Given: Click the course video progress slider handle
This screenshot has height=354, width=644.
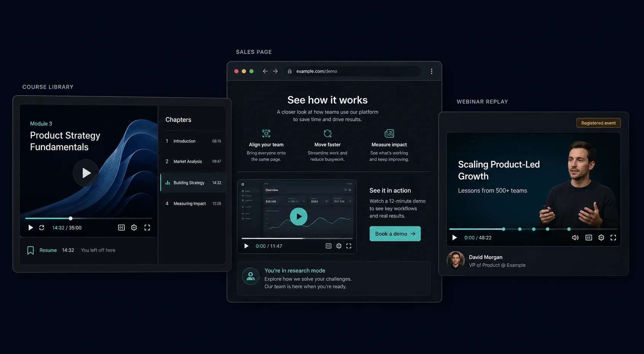Looking at the screenshot, I should point(70,218).
